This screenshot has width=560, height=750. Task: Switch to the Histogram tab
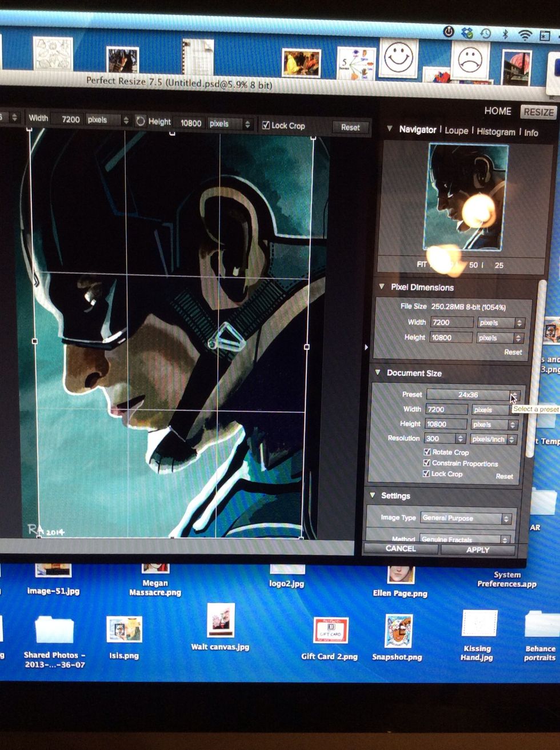(495, 132)
